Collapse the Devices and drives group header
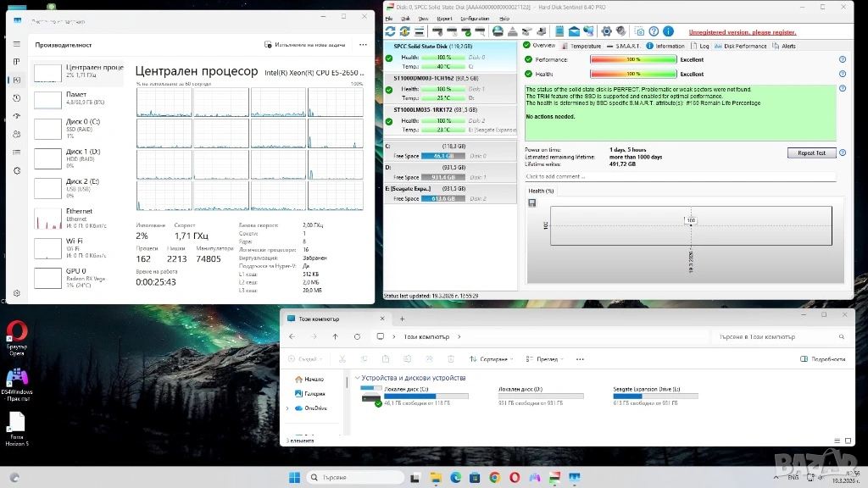Viewport: 868px width, 488px height. pyautogui.click(x=358, y=378)
